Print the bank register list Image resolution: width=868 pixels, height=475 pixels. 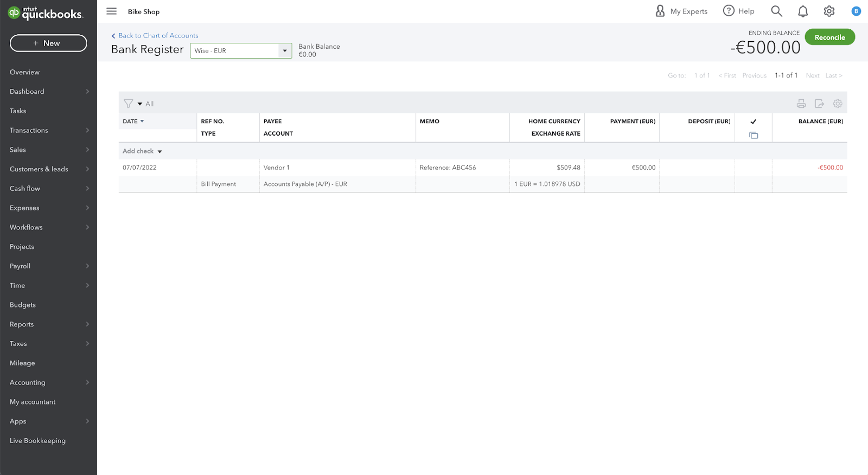click(x=801, y=104)
